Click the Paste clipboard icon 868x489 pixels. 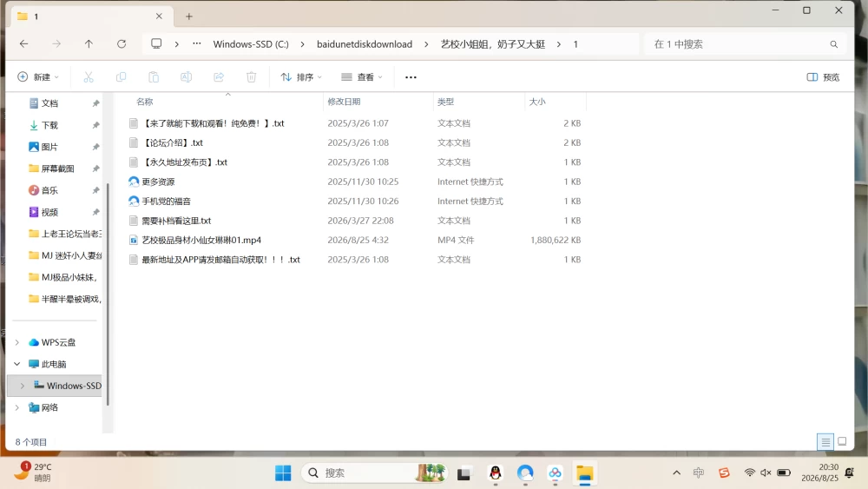click(154, 77)
